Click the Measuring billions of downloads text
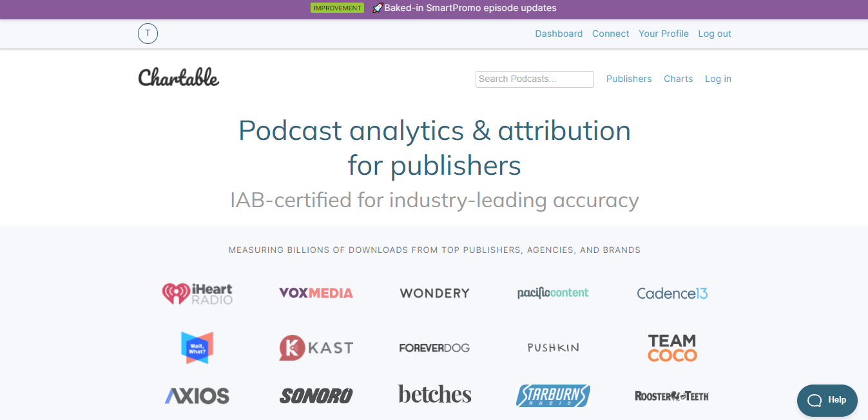Viewport: 868px width, 420px height. (x=434, y=250)
